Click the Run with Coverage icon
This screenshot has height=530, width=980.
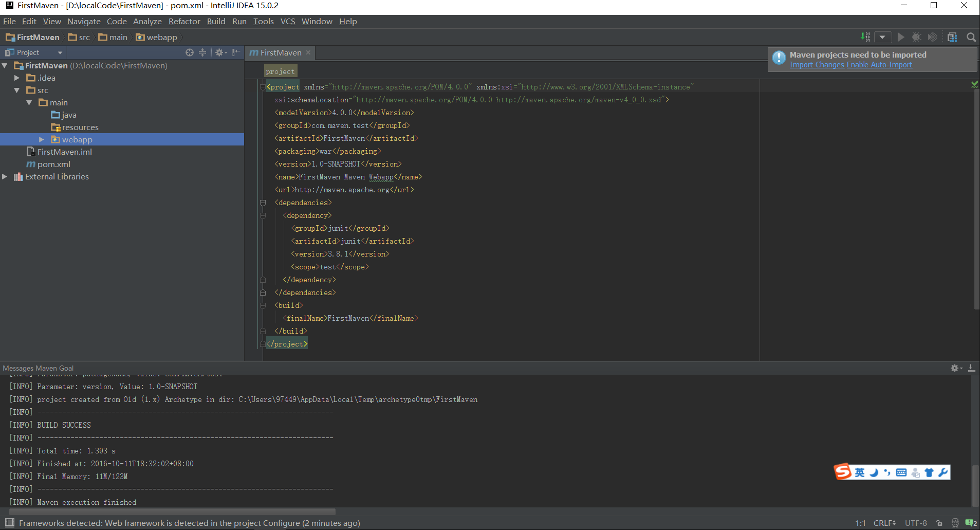pos(933,37)
